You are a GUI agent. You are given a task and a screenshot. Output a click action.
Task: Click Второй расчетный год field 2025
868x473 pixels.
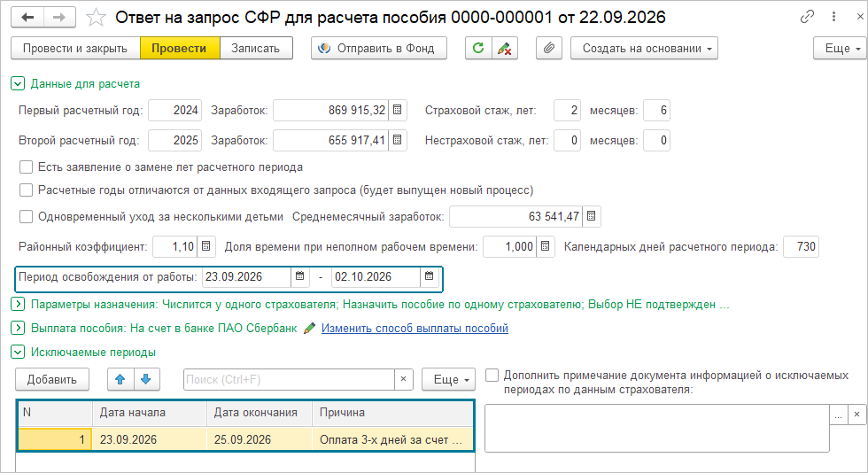tap(175, 140)
